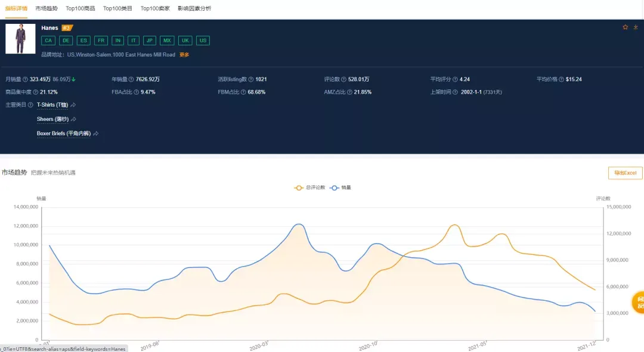Click the average rating value 4.24
Screen dimensions: 644x352
click(465, 79)
